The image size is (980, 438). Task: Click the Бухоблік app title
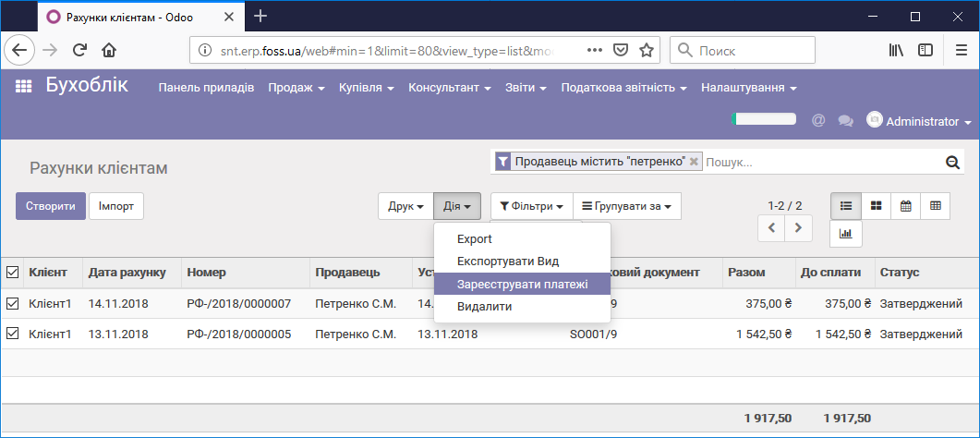click(x=87, y=85)
